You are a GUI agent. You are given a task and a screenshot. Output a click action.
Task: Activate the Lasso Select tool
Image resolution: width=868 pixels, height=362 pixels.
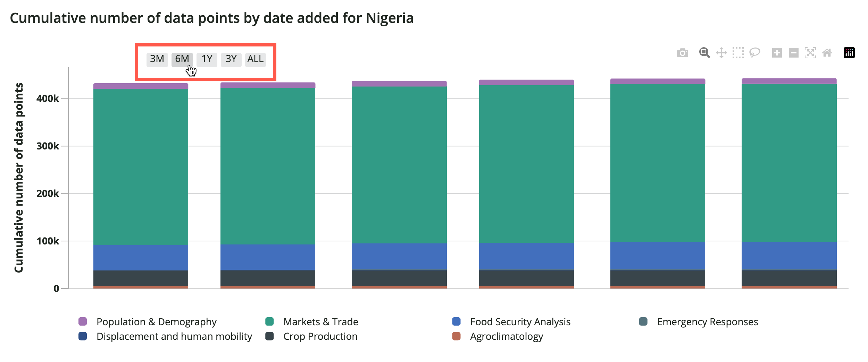(755, 53)
